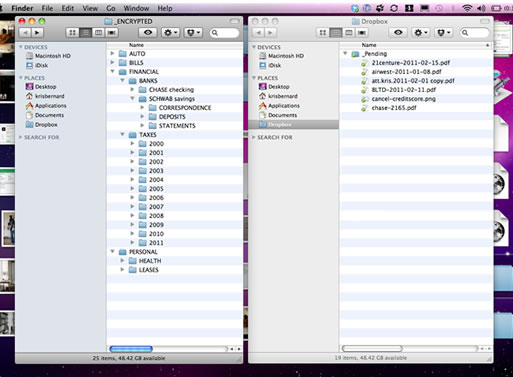Go forward in _ENCRYPTED window

pos(37,32)
